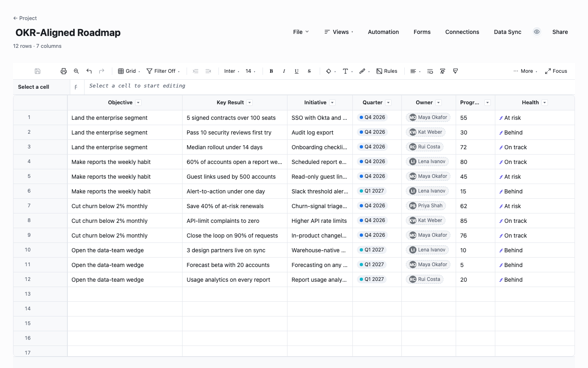
Task: Click Rui Costa chip in row 3
Action: (x=425, y=147)
